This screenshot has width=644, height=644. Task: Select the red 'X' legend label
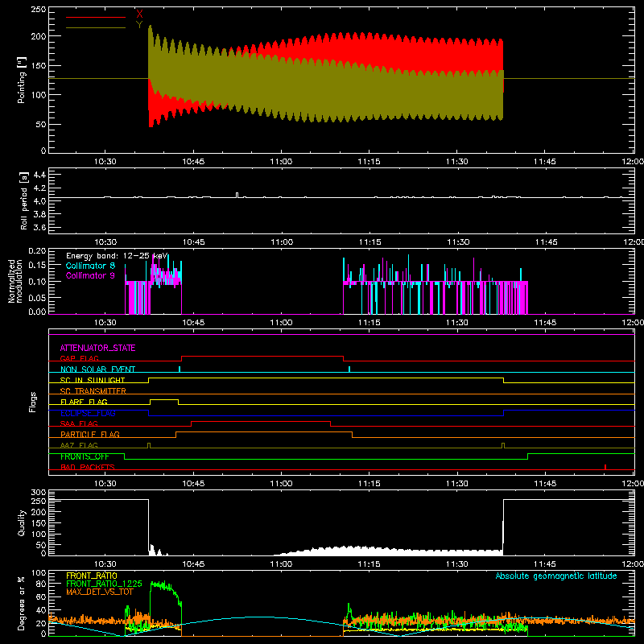coord(139,14)
